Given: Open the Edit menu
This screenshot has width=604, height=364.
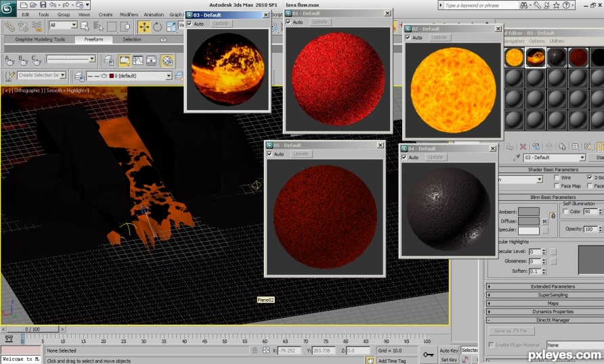Looking at the screenshot, I should pos(26,15).
